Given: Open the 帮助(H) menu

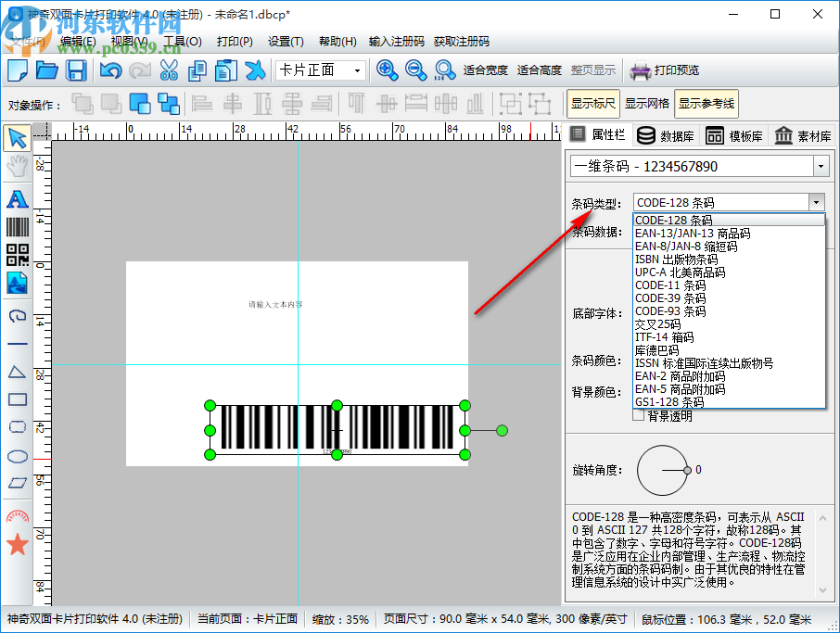Looking at the screenshot, I should pyautogui.click(x=337, y=41).
